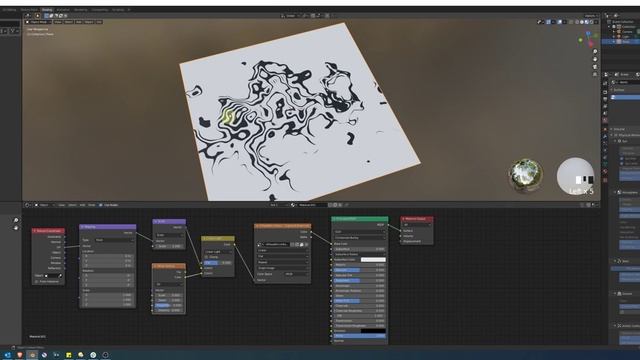
Task: Click the open image folder icon in Image Texture node
Action: pos(302,244)
